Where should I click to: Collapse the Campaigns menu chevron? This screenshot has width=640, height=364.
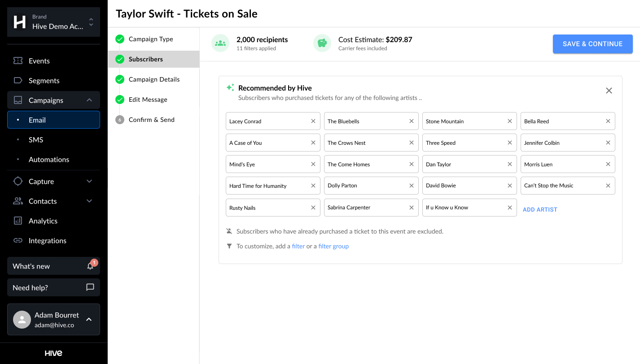click(89, 100)
